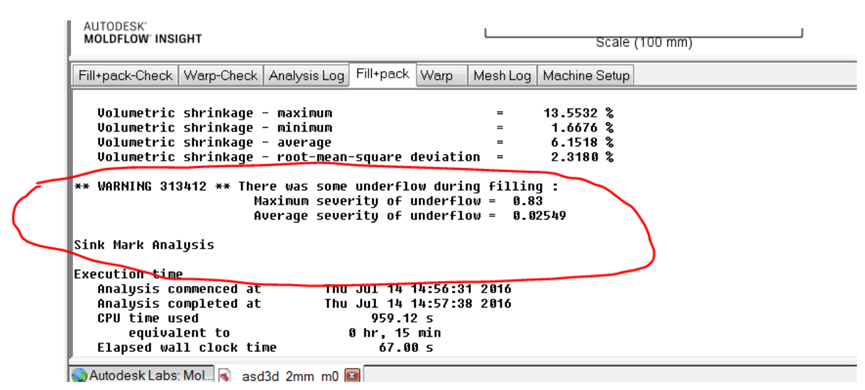The width and height of the screenshot is (865, 390).
Task: Open the Warp tab
Action: [441, 76]
